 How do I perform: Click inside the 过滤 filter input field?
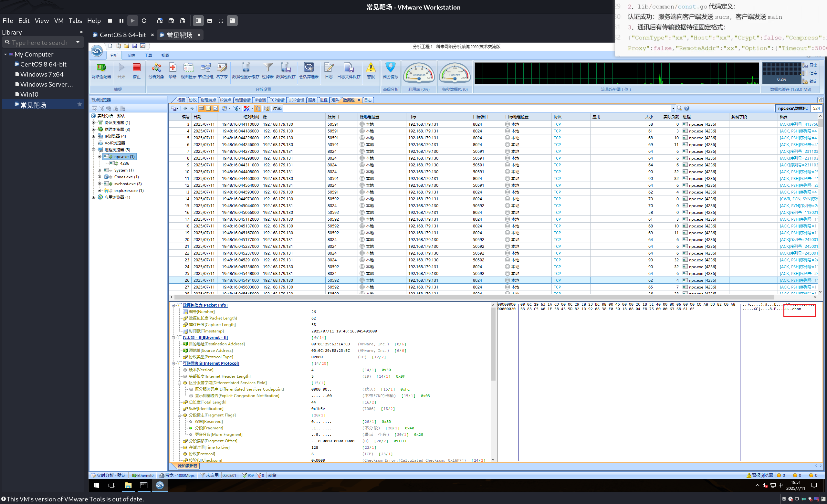tap(470, 108)
